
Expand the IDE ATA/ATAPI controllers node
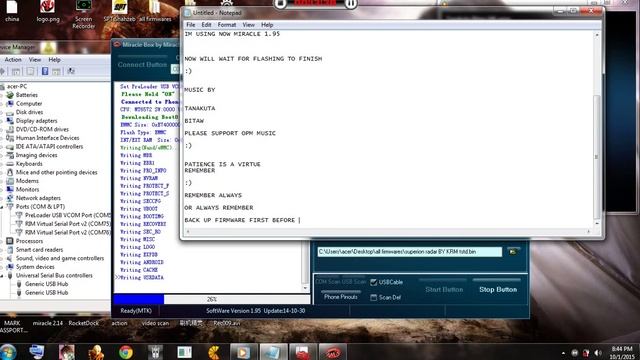2,147
